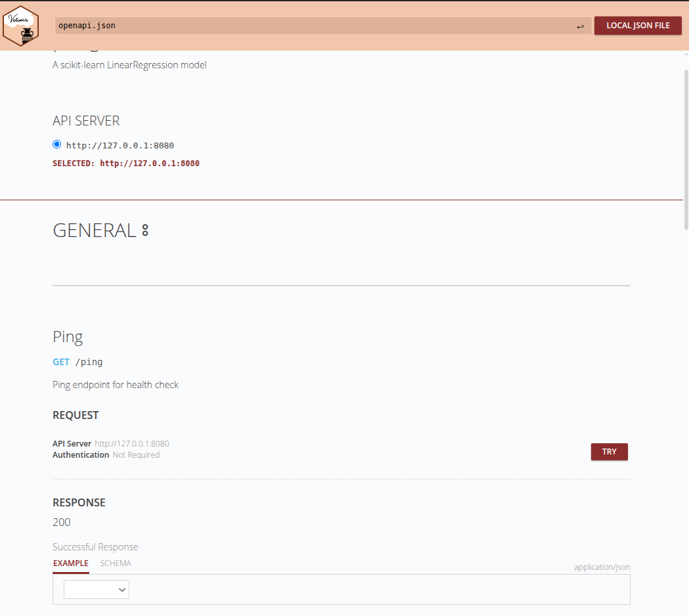The width and height of the screenshot is (689, 616).
Task: Click the 'Authentication Not Required' line
Action: click(106, 455)
